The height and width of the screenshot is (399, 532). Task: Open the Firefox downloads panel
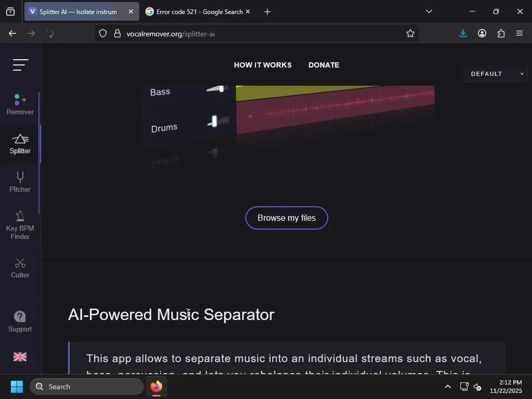pos(463,33)
